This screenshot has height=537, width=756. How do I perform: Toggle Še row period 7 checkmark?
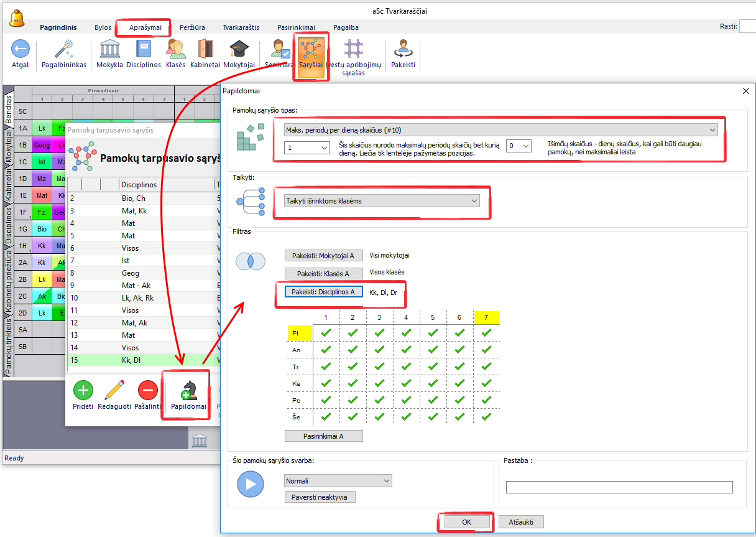(x=486, y=418)
